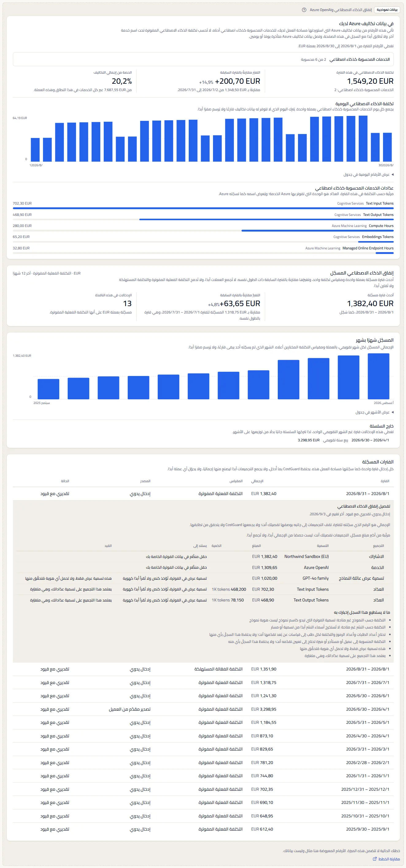Viewport: 406px width, 868px height.
Task: Click the الفترة column header
Action: point(385,481)
